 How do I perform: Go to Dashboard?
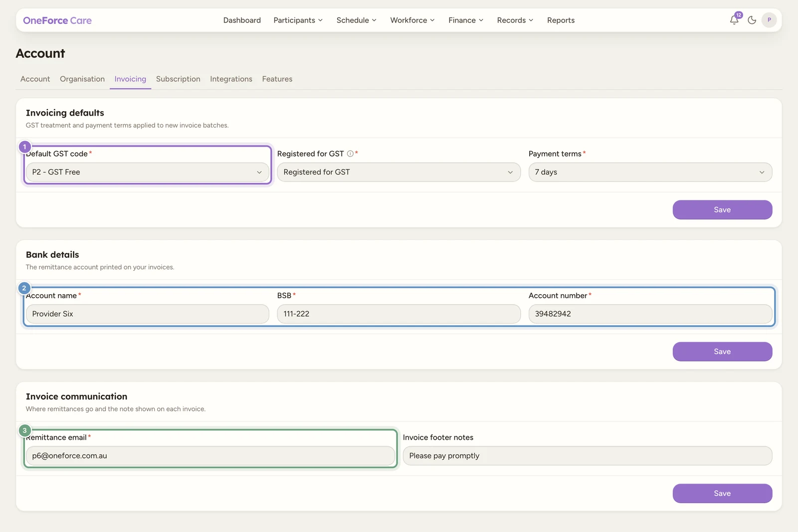242,20
